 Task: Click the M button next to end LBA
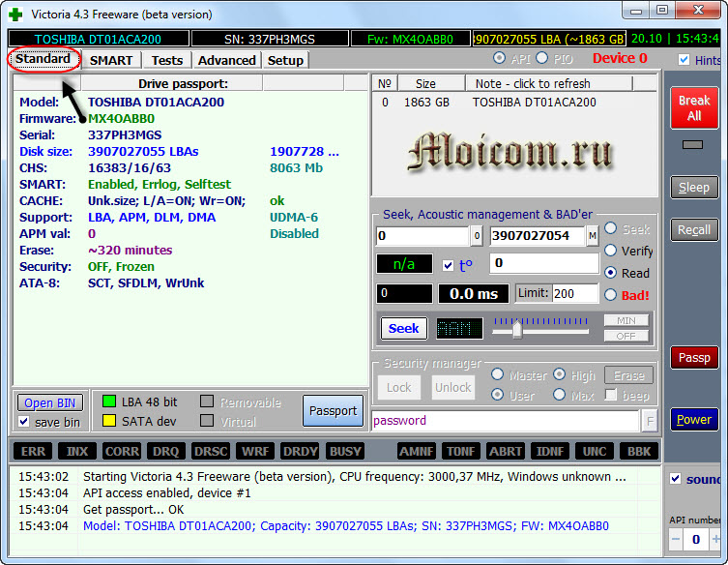coord(592,236)
